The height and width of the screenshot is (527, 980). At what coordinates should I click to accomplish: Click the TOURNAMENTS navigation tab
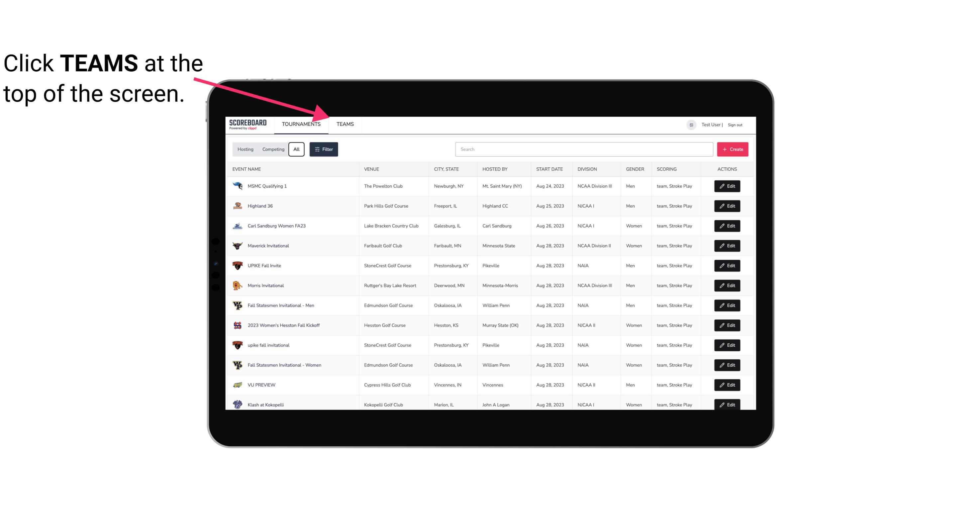point(301,124)
